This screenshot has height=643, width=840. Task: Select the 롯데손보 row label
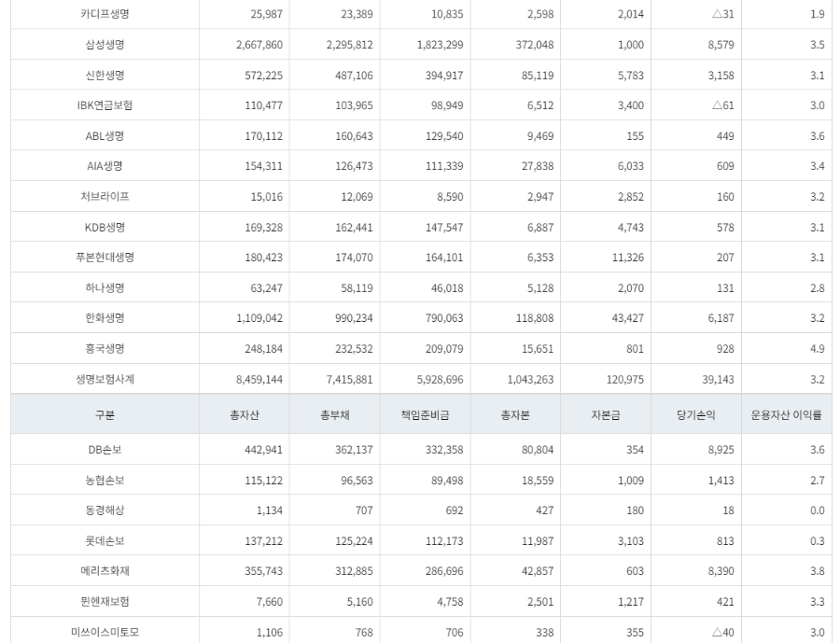tap(105, 540)
